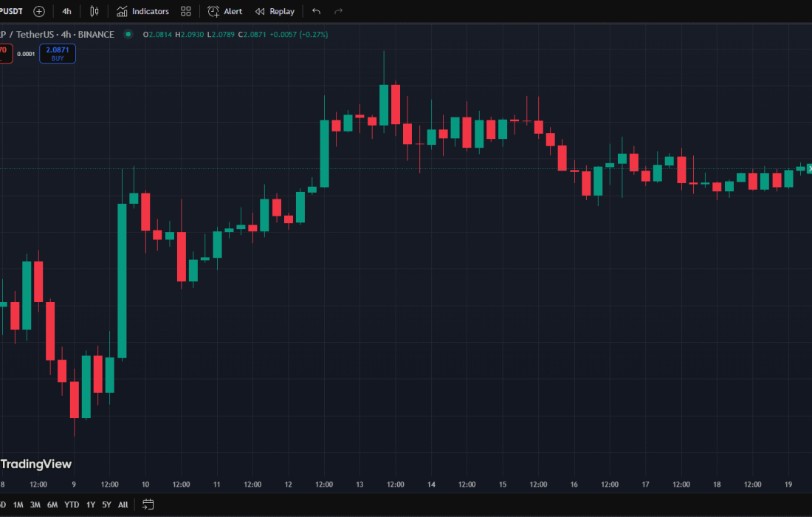Switch to the 5Y range

pos(107,505)
